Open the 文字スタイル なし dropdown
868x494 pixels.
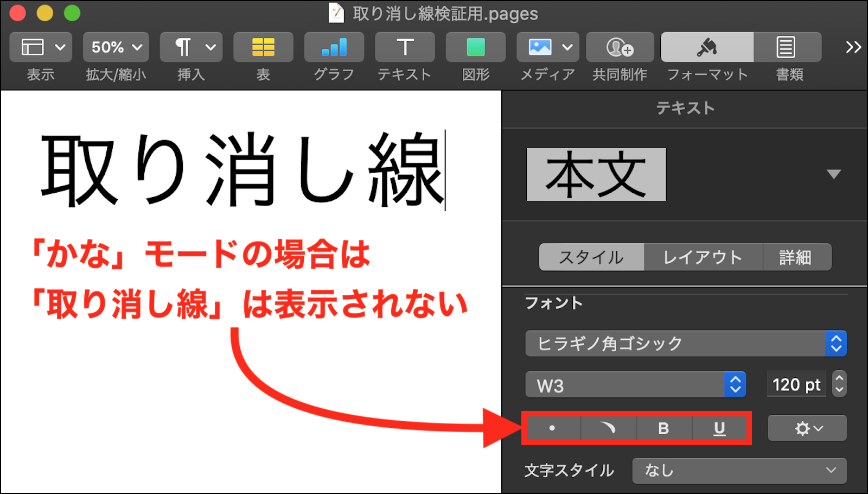pyautogui.click(x=739, y=470)
